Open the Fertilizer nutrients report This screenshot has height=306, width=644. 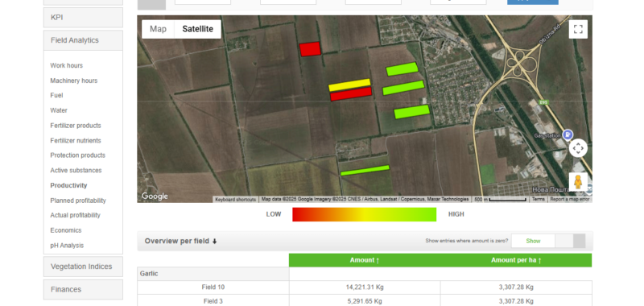tap(76, 140)
